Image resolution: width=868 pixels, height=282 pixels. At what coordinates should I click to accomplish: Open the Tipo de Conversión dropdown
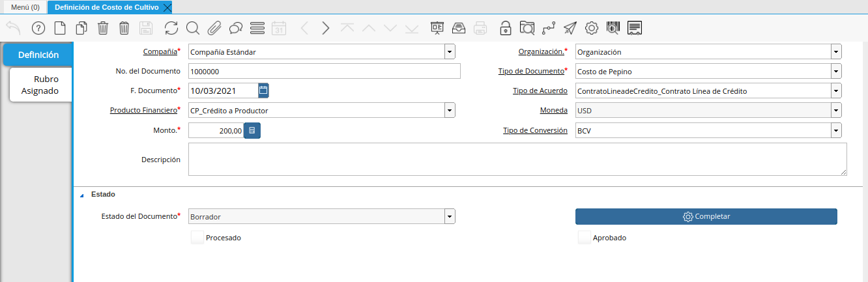[x=835, y=131]
